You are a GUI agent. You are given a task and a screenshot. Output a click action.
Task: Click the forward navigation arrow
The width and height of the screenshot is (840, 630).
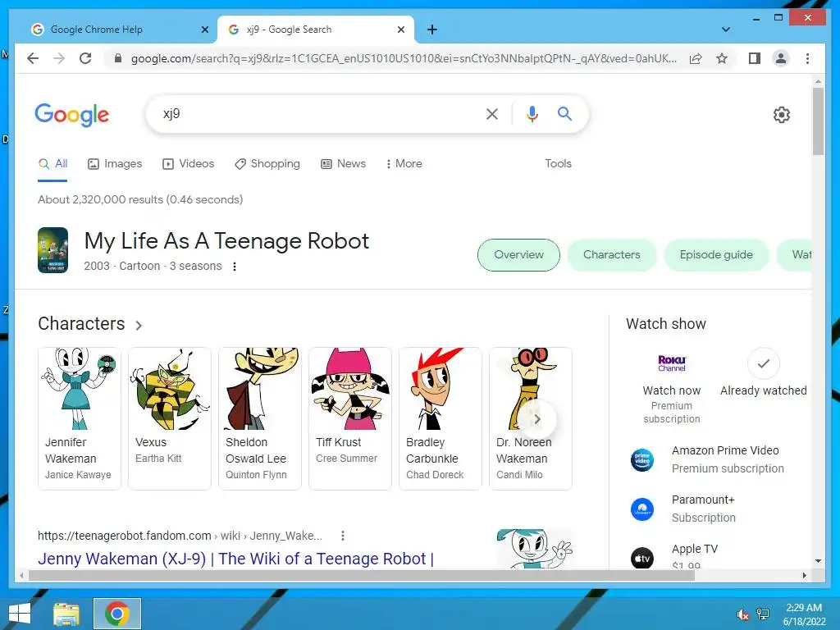[x=59, y=58]
